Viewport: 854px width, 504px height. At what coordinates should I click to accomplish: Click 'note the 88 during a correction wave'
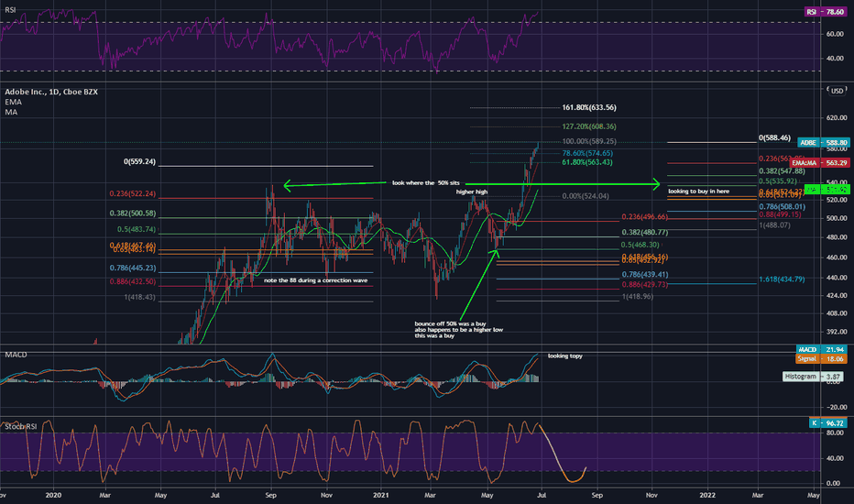click(316, 280)
